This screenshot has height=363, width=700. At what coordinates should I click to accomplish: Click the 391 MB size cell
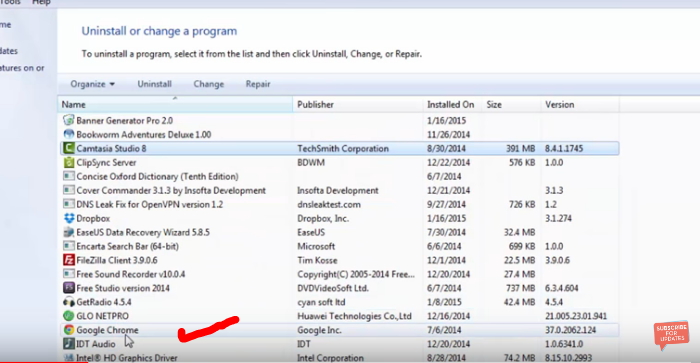[x=520, y=149]
